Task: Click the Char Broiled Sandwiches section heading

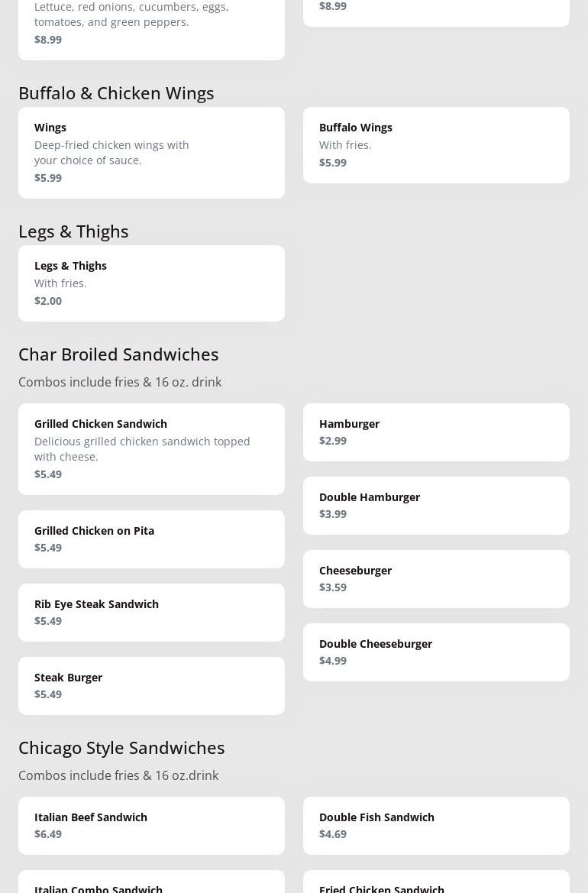Action: pos(118,354)
